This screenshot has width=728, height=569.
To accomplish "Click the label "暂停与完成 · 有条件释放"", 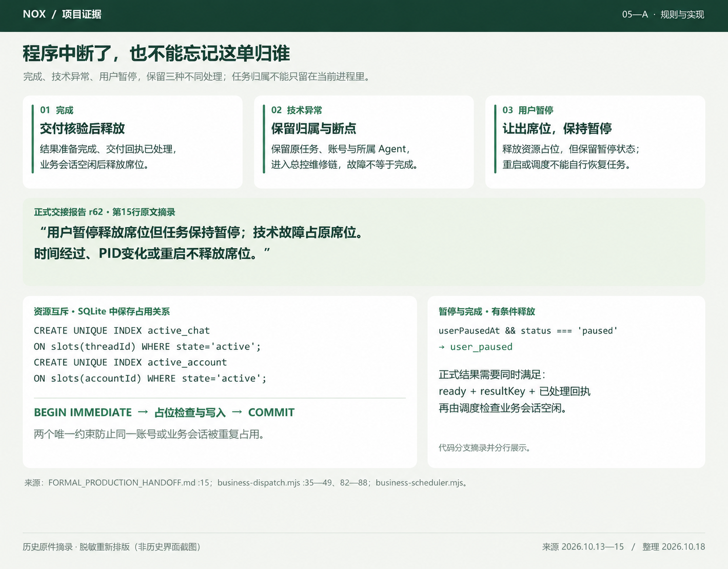I will point(487,311).
